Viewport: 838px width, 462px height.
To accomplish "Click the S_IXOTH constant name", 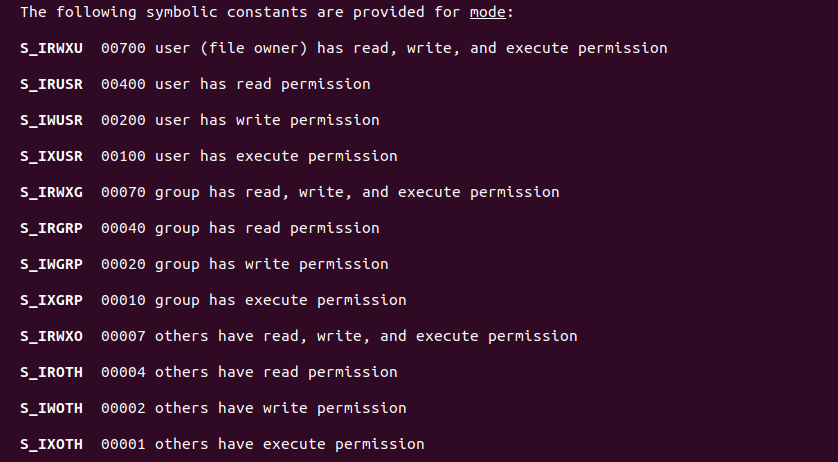I will pyautogui.click(x=52, y=444).
